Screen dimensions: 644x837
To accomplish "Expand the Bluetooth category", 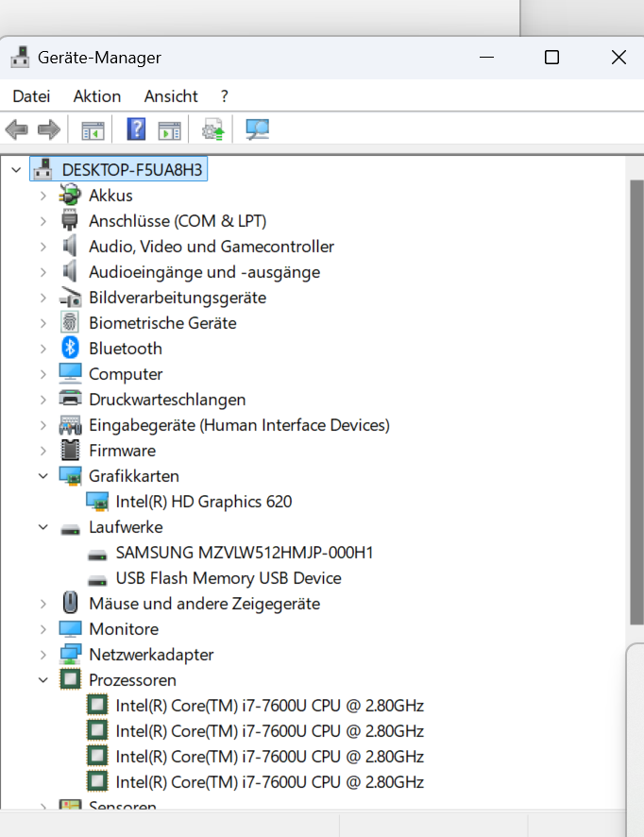I will click(x=43, y=349).
